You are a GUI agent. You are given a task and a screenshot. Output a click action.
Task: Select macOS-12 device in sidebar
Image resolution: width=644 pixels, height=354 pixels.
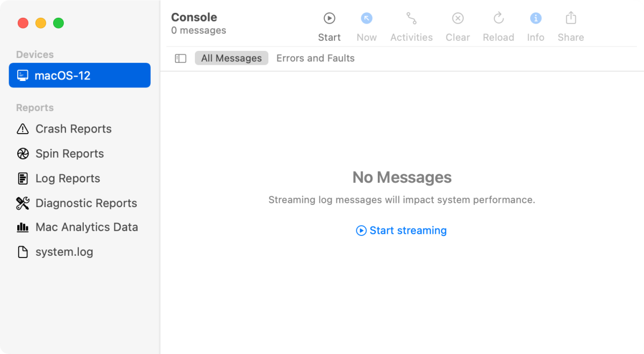coord(79,76)
